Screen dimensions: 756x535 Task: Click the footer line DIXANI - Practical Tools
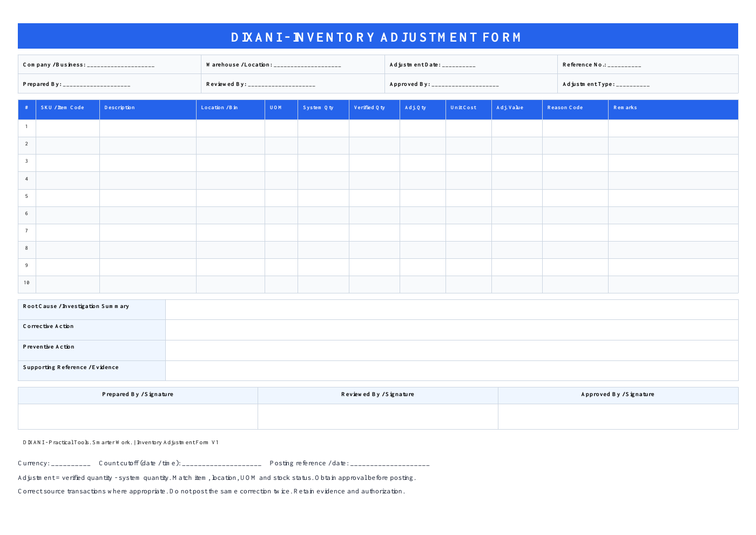point(120,443)
